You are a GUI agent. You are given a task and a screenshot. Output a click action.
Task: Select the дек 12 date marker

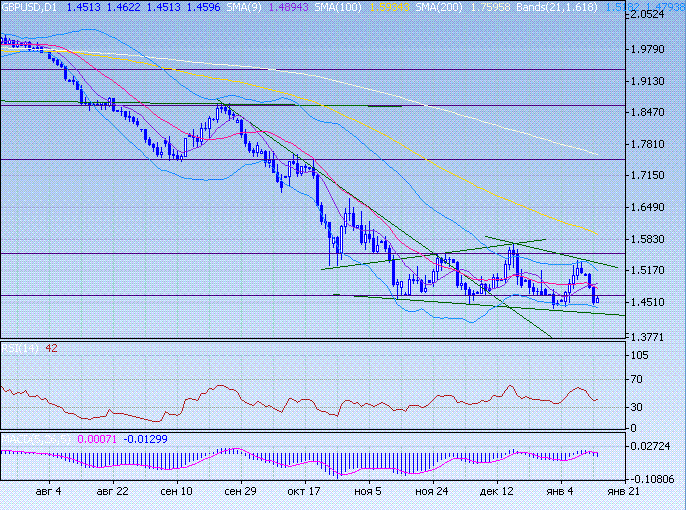[496, 493]
